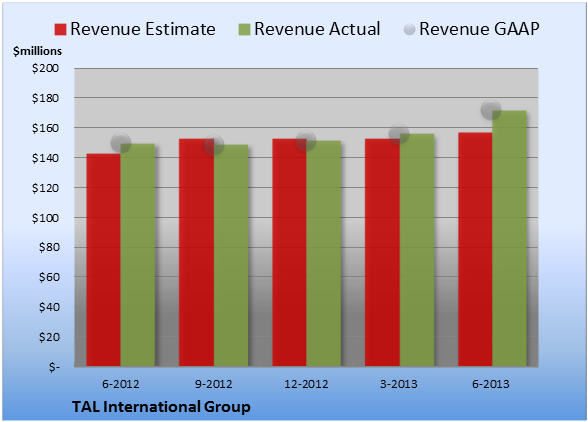Click the '3-2013' quarter label
Screen dimensions: 588x422
click(x=399, y=384)
